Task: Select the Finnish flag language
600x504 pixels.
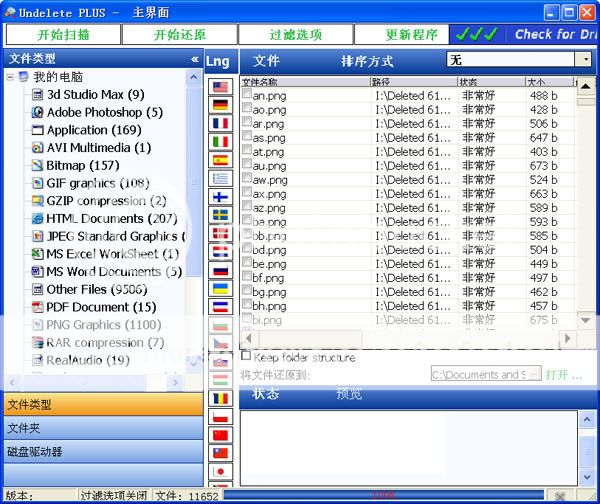Action: 220,197
